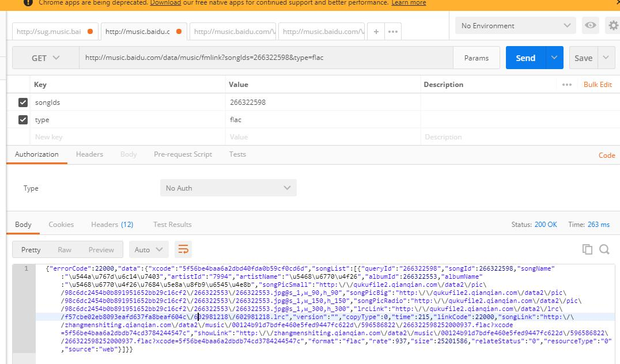Click the Params button

click(x=476, y=58)
